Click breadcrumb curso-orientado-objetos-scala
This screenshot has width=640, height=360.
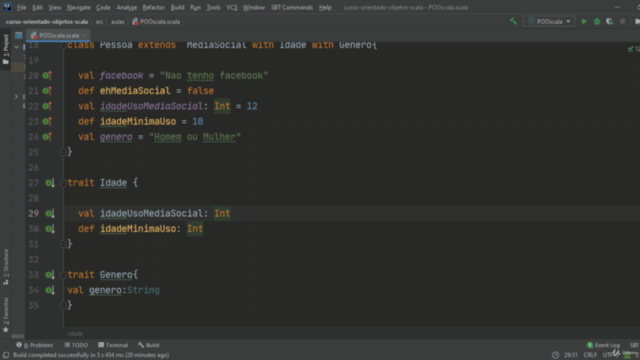47,22
